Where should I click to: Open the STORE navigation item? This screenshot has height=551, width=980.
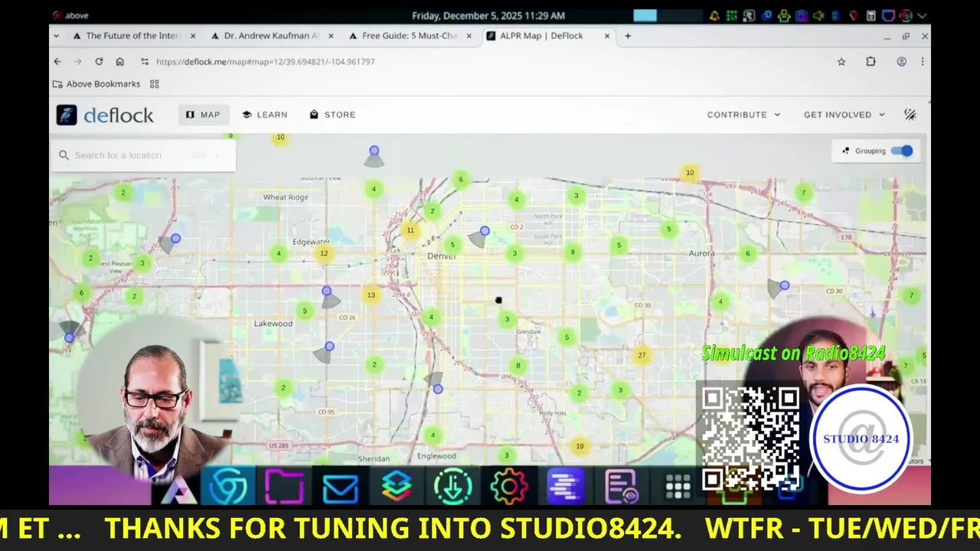(x=332, y=115)
